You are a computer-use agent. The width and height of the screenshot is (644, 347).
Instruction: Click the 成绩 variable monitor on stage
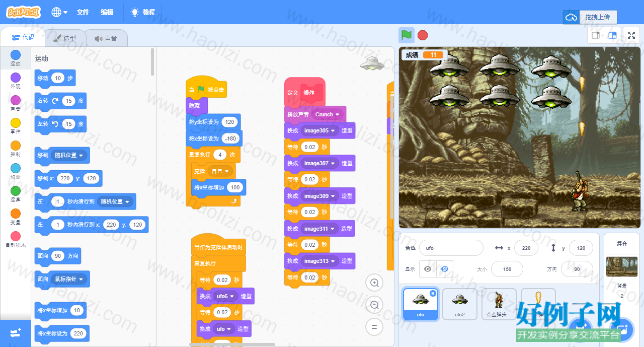pos(424,55)
